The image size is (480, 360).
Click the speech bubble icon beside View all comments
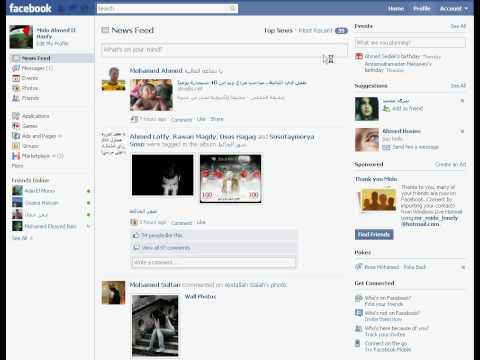click(136, 248)
